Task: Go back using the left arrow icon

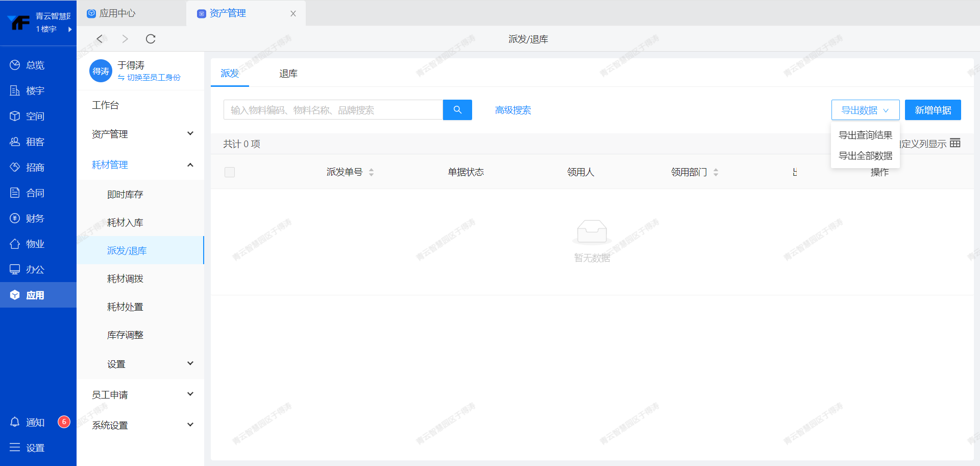Action: coord(100,39)
